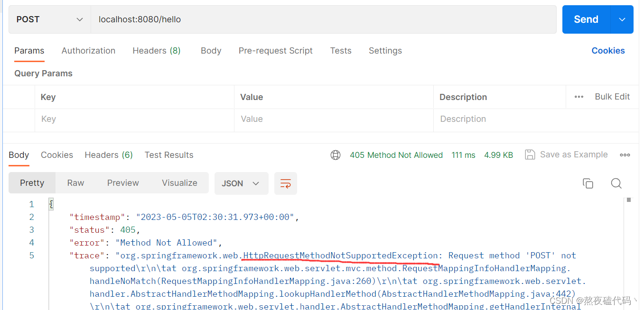
Task: Click the "status" value 405
Action: (128, 230)
